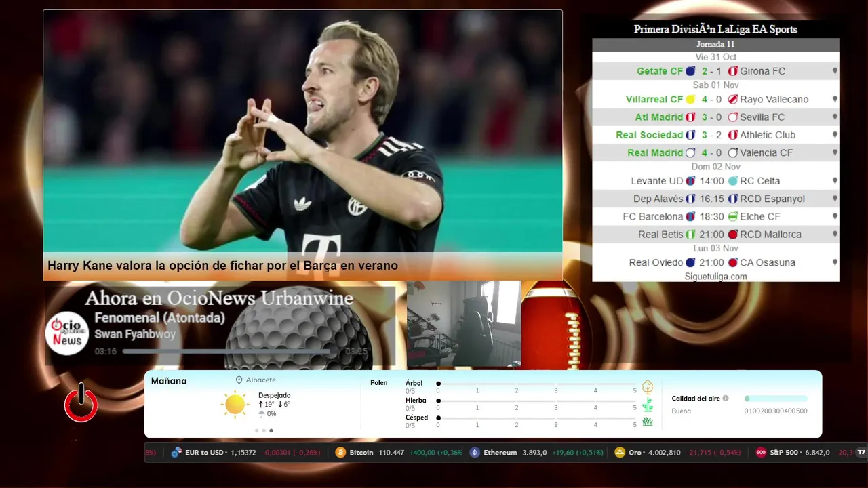Click the Villarreal 4 - 0 score
The image size is (868, 488).
(x=712, y=100)
